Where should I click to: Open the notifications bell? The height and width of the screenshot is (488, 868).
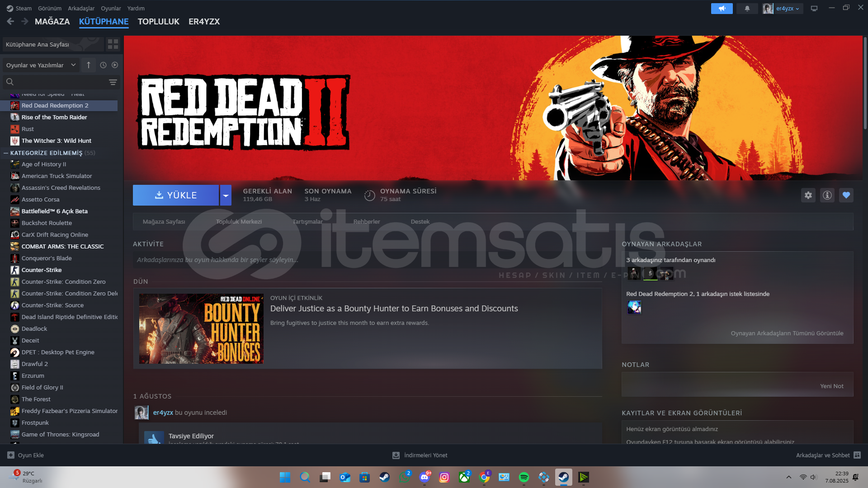coord(747,8)
